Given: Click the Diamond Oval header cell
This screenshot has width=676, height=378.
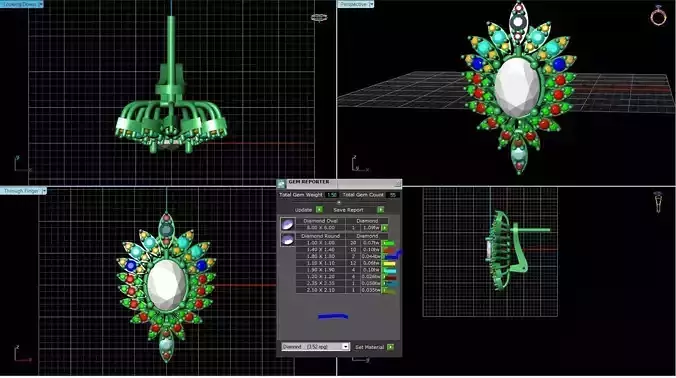Looking at the screenshot, I should [320, 221].
